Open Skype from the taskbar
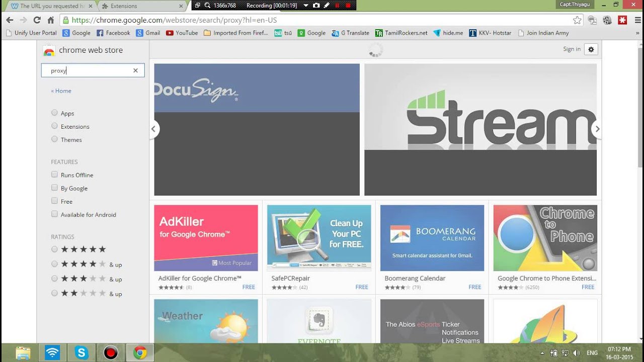The image size is (644, 362). 82,353
